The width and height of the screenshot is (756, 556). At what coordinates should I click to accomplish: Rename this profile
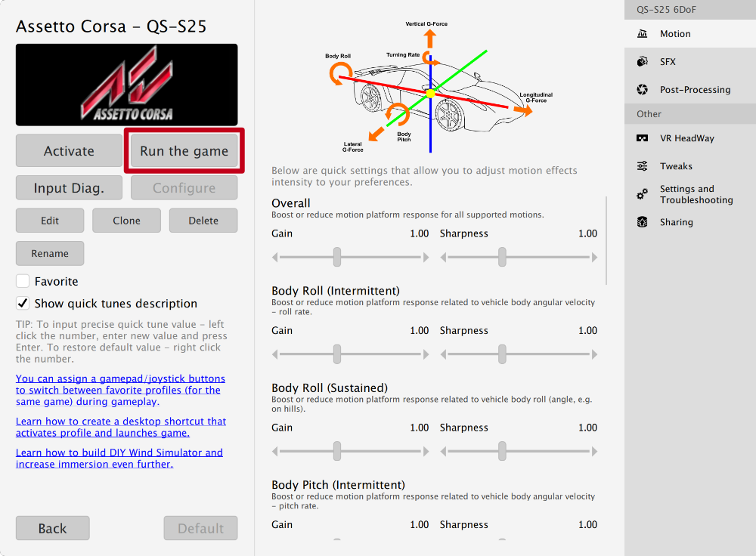(x=50, y=253)
